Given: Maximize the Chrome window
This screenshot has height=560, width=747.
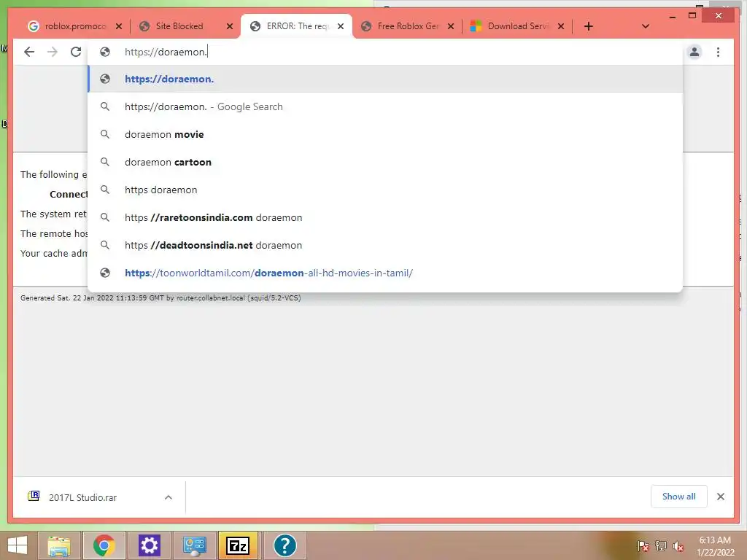Looking at the screenshot, I should [692, 16].
